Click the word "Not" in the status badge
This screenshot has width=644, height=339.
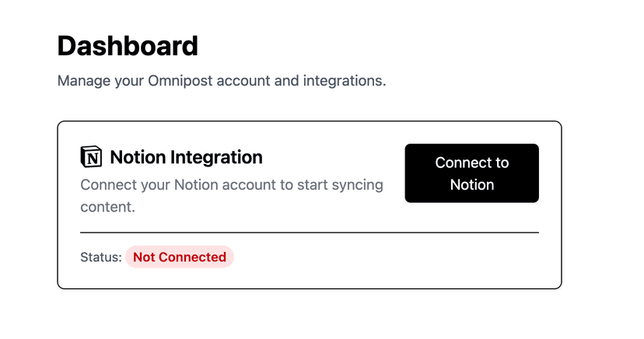pyautogui.click(x=145, y=257)
